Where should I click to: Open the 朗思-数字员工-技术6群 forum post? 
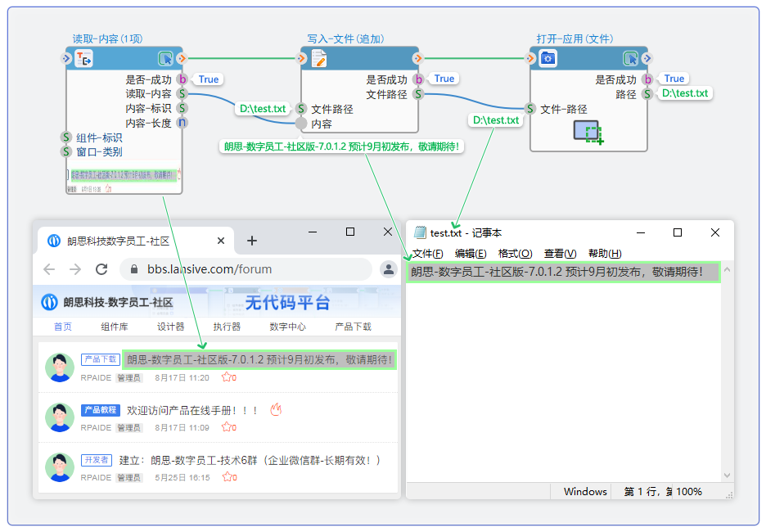(x=250, y=460)
